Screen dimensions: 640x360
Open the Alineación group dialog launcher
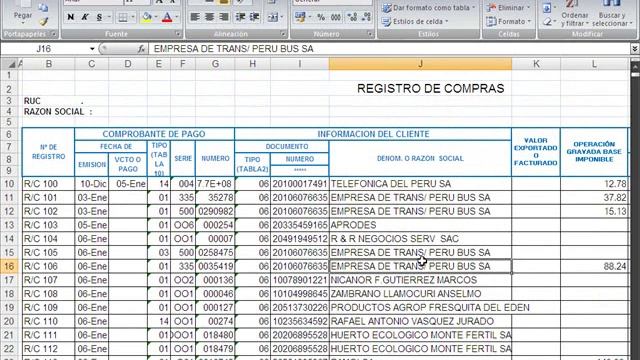283,34
